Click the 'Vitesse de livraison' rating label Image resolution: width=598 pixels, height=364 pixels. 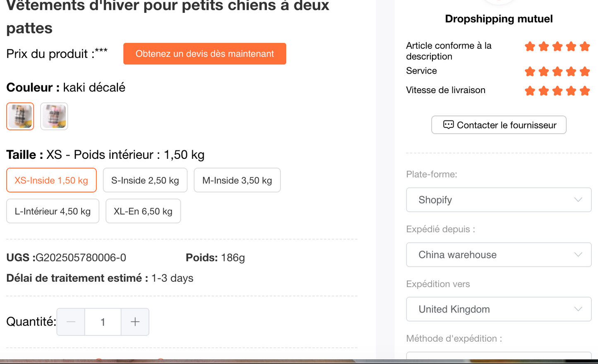[446, 90]
